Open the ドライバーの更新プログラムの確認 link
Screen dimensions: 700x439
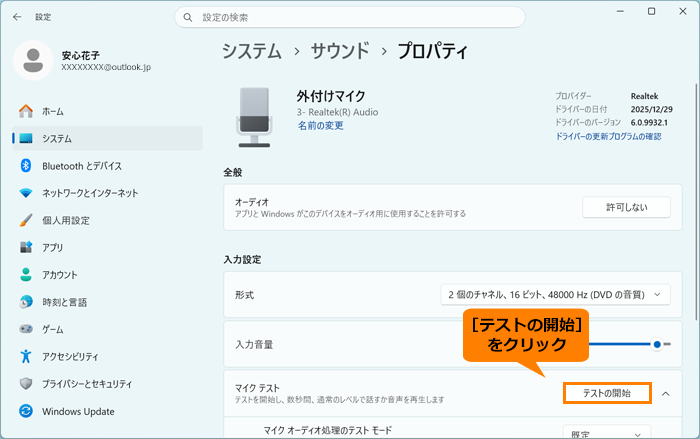[x=608, y=137]
